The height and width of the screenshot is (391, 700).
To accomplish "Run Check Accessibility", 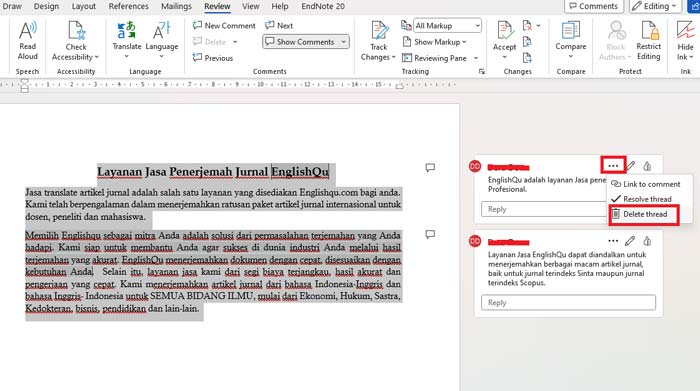I will tap(75, 41).
